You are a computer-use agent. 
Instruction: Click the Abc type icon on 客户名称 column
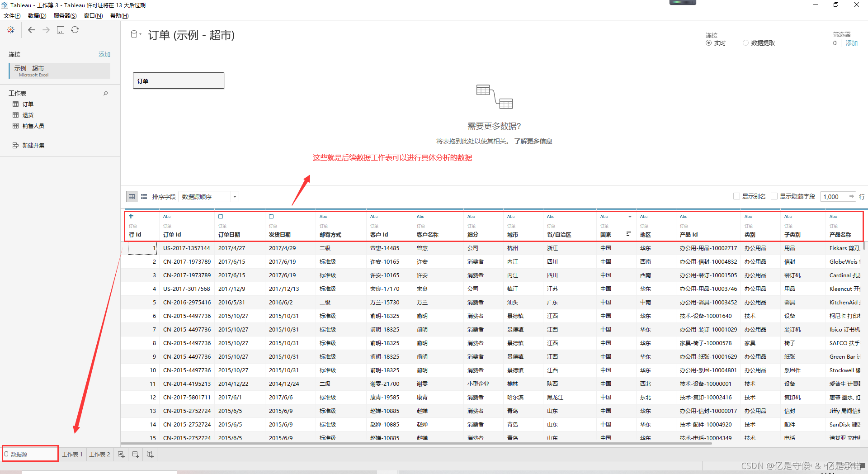[x=420, y=216]
